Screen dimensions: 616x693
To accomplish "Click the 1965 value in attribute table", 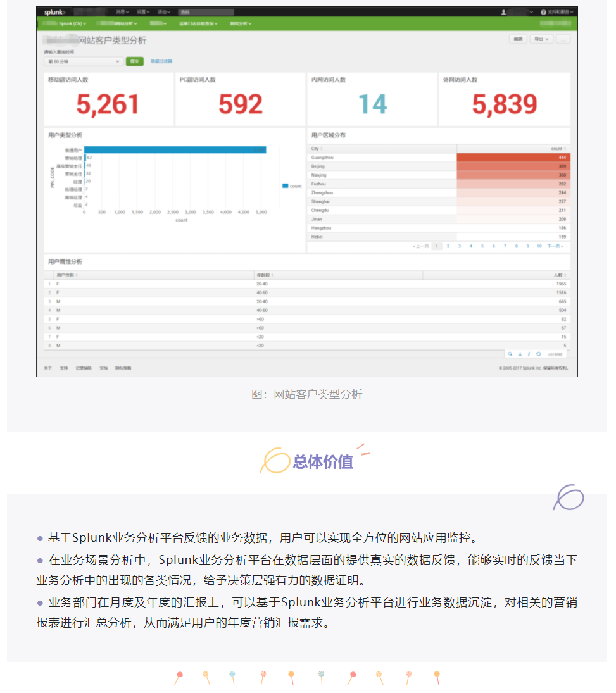I will 561,284.
